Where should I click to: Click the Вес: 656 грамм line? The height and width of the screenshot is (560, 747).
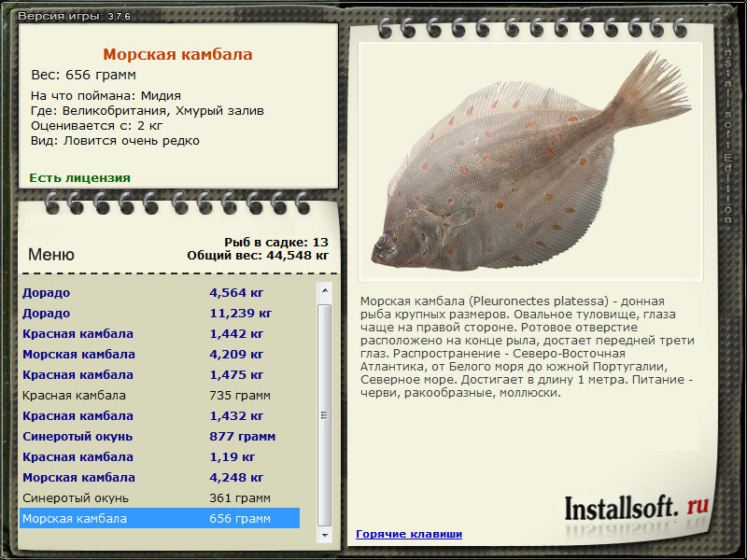(83, 75)
